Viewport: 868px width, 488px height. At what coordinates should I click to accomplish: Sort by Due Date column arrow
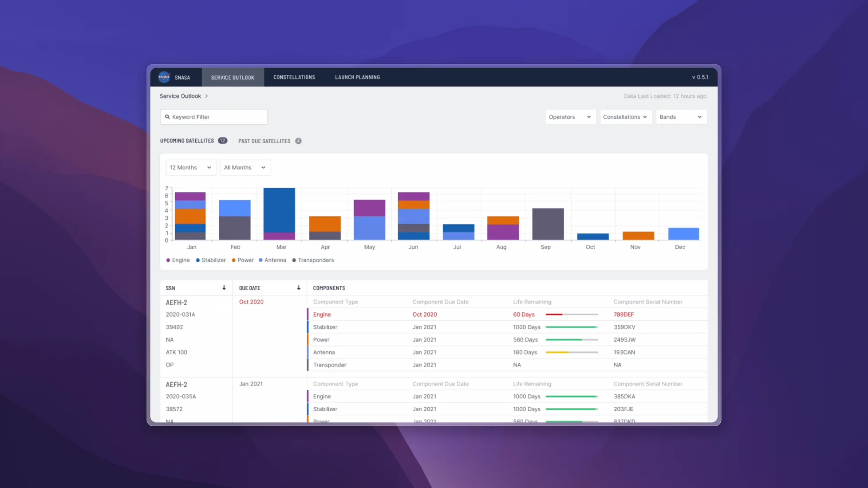click(299, 288)
